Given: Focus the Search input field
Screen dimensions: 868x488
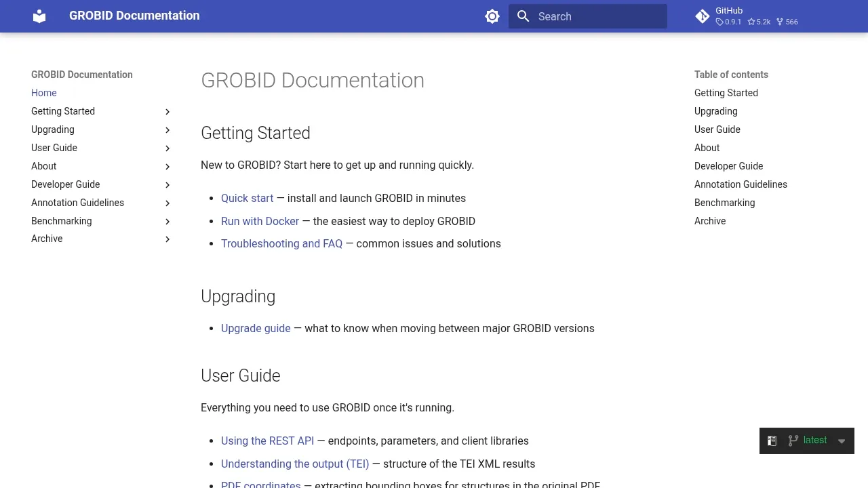Looking at the screenshot, I should coord(588,16).
